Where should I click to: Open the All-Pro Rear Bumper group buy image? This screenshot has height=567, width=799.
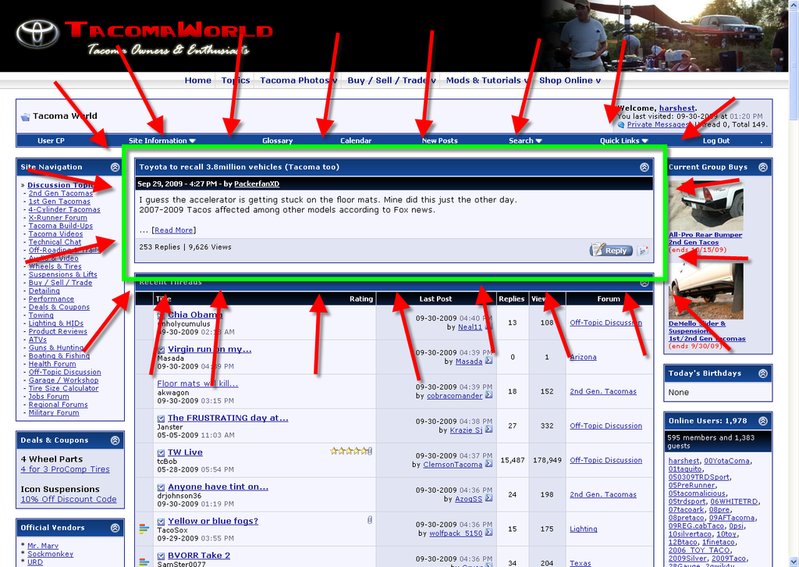(706, 205)
